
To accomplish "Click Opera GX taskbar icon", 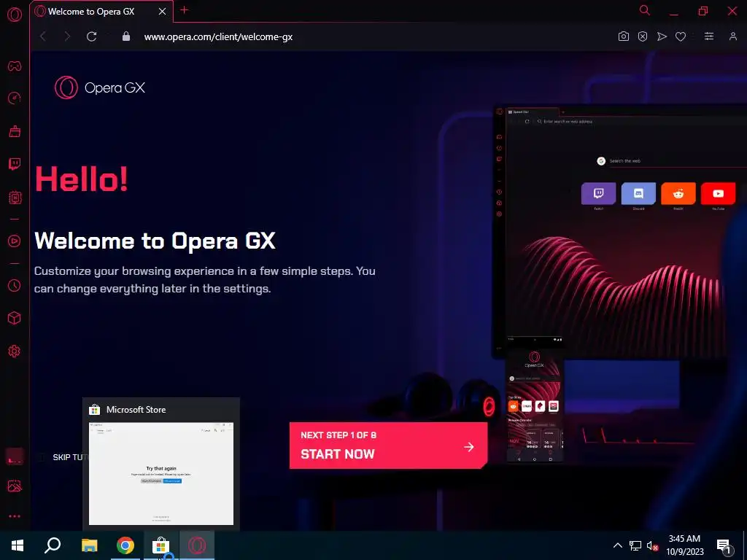I will (x=197, y=545).
